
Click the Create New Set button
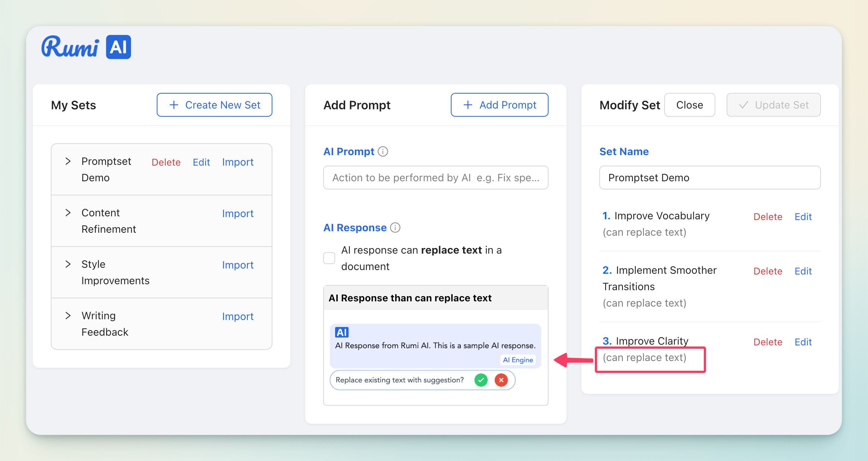click(x=215, y=105)
